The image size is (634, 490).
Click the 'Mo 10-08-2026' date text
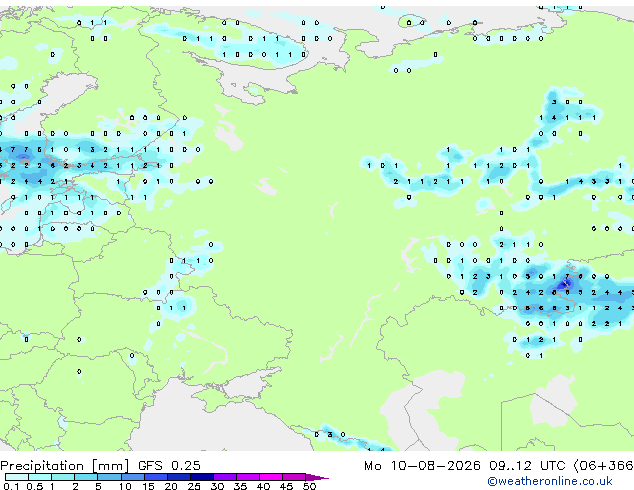click(422, 466)
